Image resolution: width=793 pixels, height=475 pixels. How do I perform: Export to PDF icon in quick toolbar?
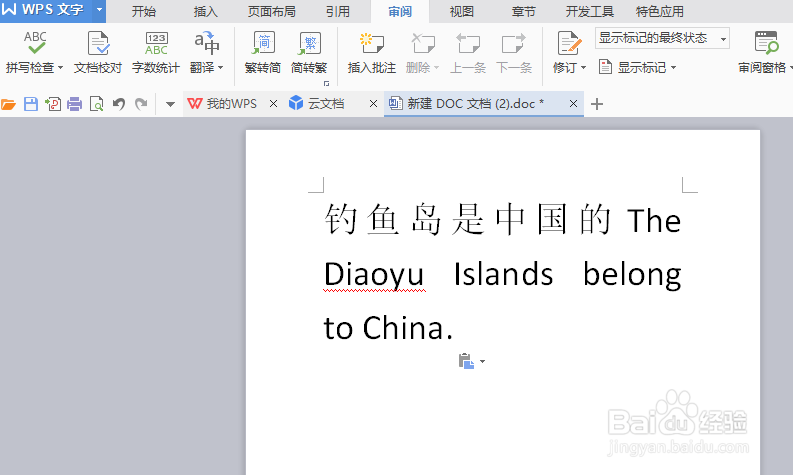coord(53,104)
